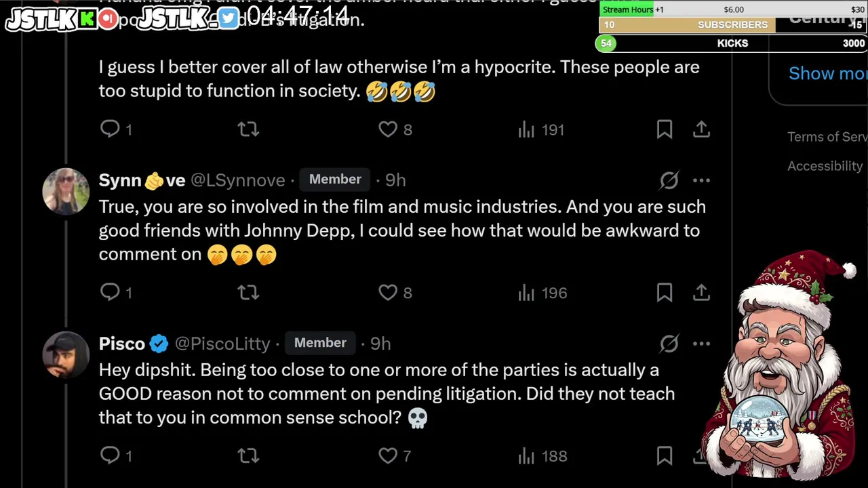Viewport: 868px width, 488px height.
Task: Open more options menu on Pisco's tweet
Action: point(701,344)
